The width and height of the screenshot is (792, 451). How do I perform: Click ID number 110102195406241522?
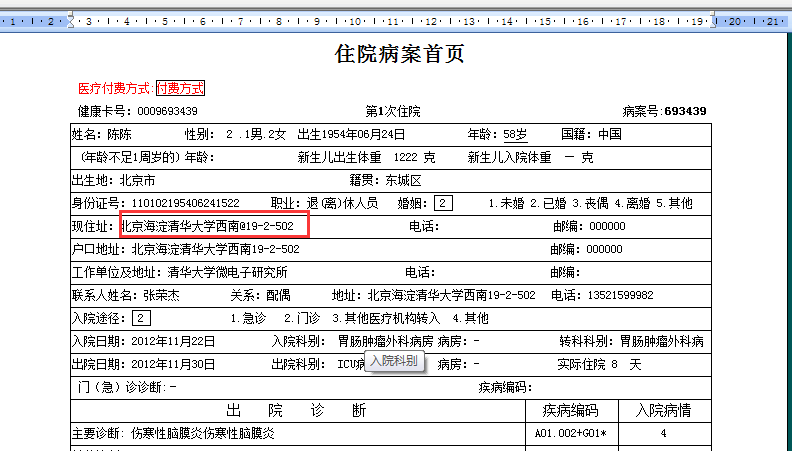click(x=185, y=204)
